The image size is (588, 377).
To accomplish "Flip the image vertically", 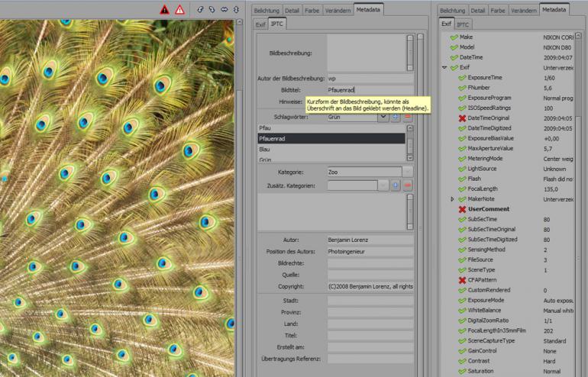I will [x=236, y=9].
